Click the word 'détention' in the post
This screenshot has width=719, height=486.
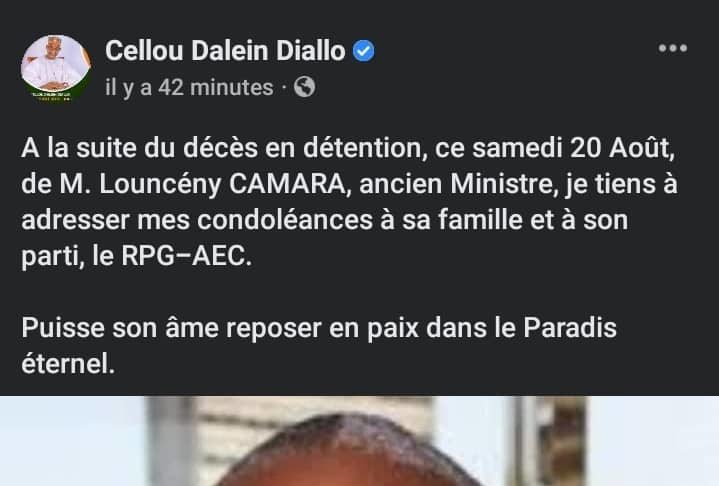[x=365, y=148]
